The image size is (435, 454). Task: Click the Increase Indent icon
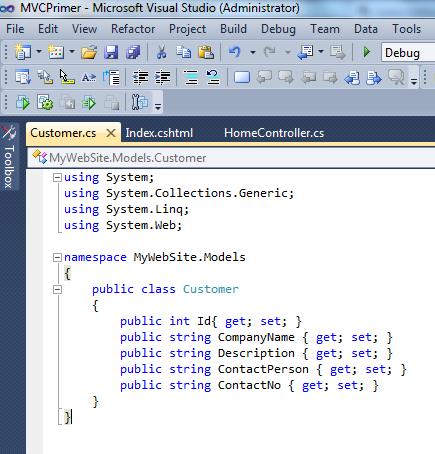(163, 77)
